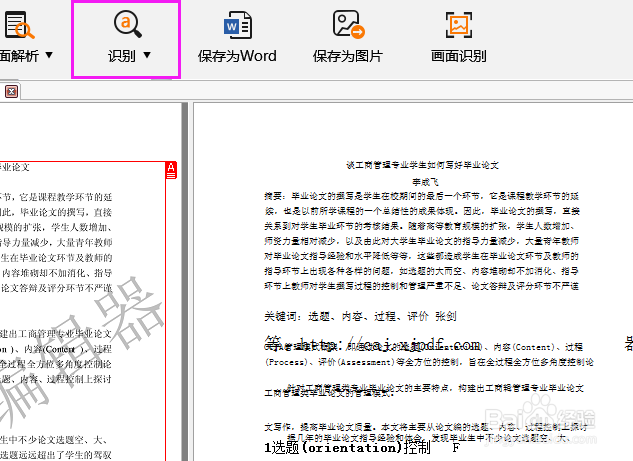633x461 pixels.
Task: Click the 保存为图片 label
Action: click(348, 56)
